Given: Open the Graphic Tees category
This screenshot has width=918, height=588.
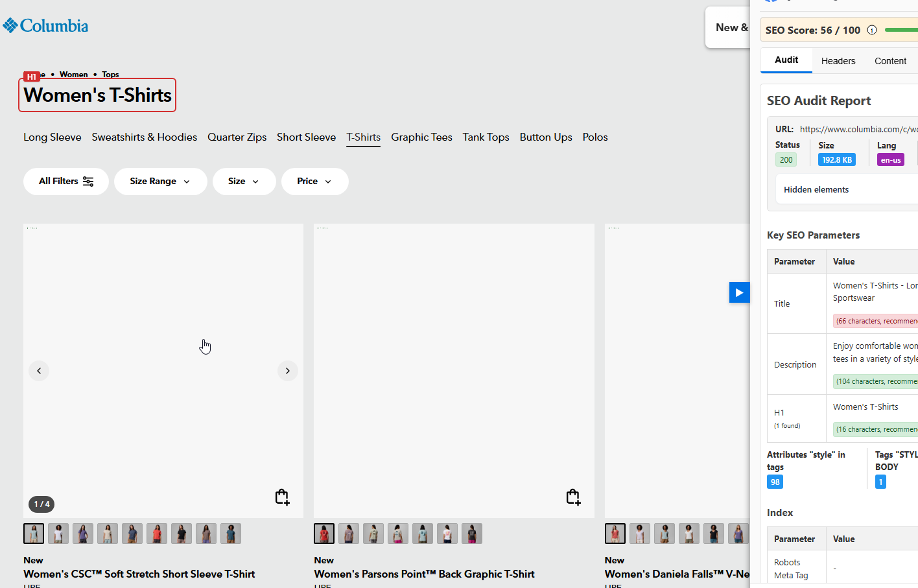Looking at the screenshot, I should (x=421, y=137).
